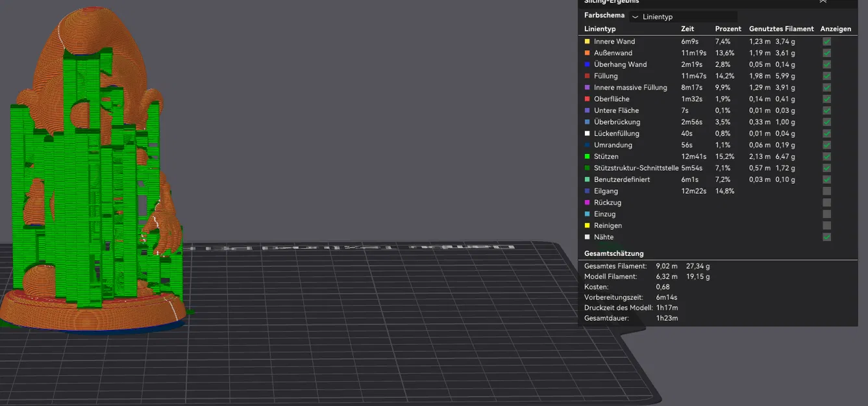Select the Gesamtes Filament 9,02 m value
The width and height of the screenshot is (868, 406).
pos(667,266)
